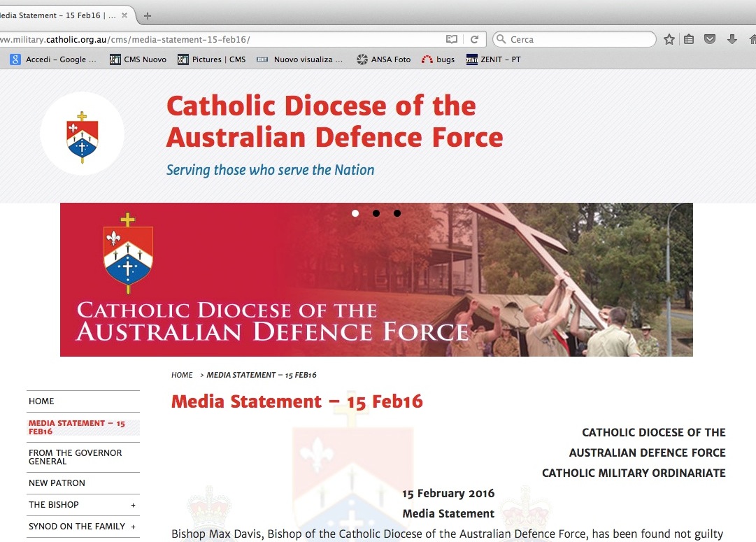Open the downloads arrow icon
The image size is (756, 542).
point(732,40)
